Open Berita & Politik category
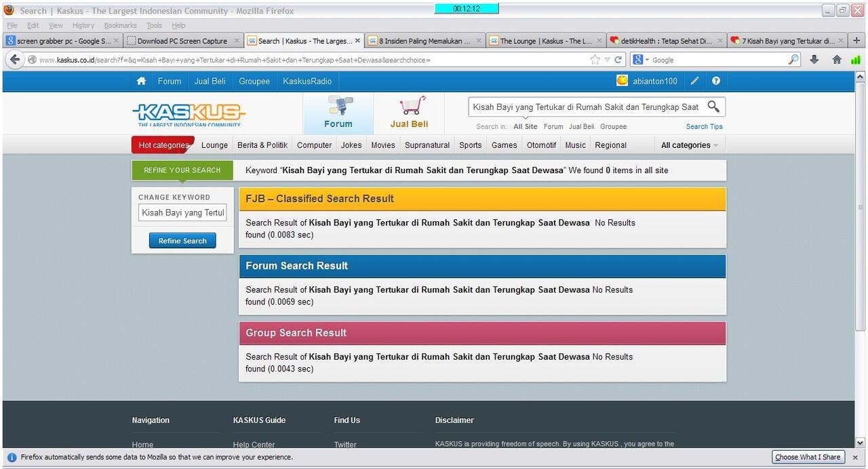868x469 pixels. tap(262, 145)
